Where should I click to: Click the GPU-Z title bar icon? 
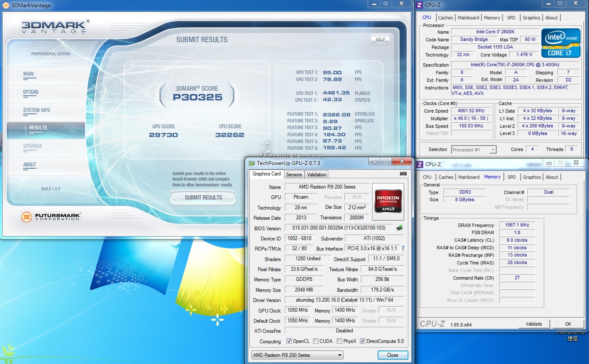[252, 163]
